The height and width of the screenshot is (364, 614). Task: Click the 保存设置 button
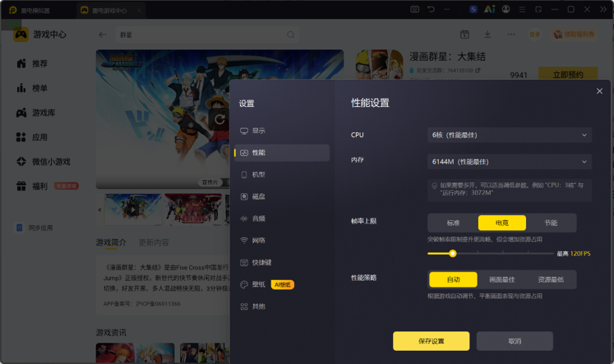click(431, 341)
